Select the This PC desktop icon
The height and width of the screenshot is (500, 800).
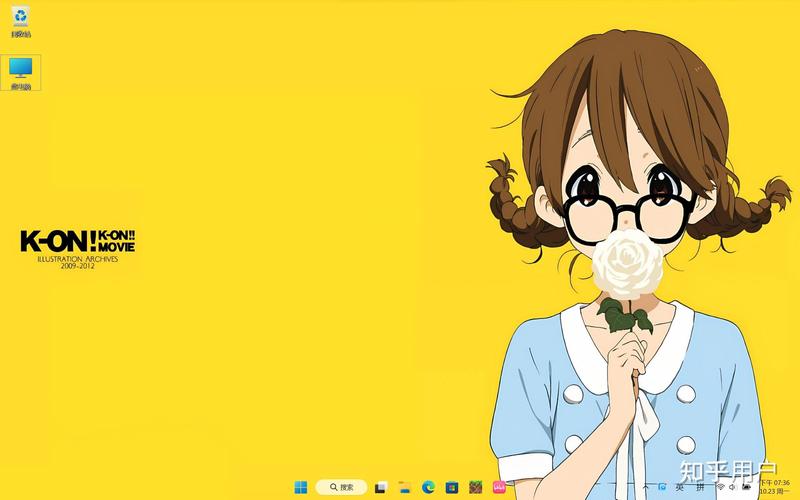pos(20,73)
